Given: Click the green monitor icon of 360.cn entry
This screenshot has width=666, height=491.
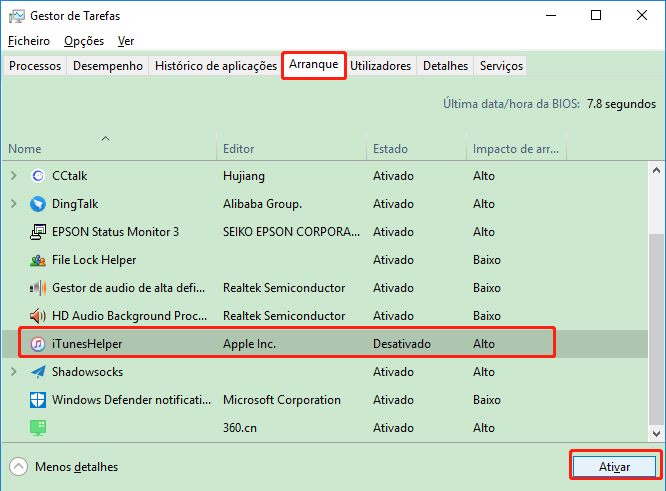Looking at the screenshot, I should pyautogui.click(x=38, y=428).
